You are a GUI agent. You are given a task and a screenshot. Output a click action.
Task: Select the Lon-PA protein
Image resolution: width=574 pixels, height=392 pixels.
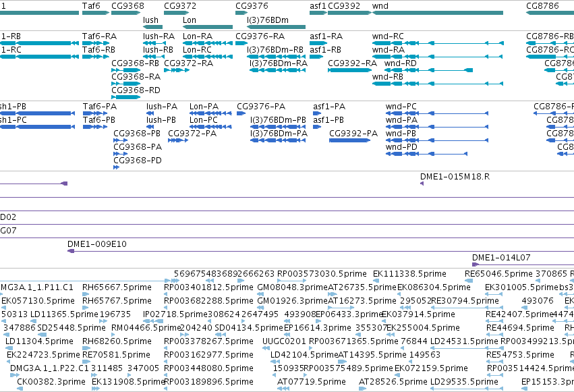(210, 113)
